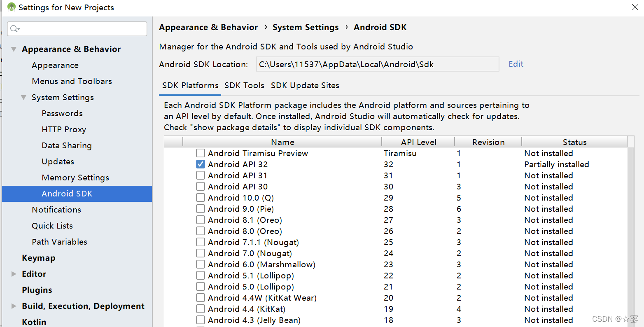Select Android 7.0 (Nougat) checkbox
The image size is (644, 327).
click(x=201, y=253)
